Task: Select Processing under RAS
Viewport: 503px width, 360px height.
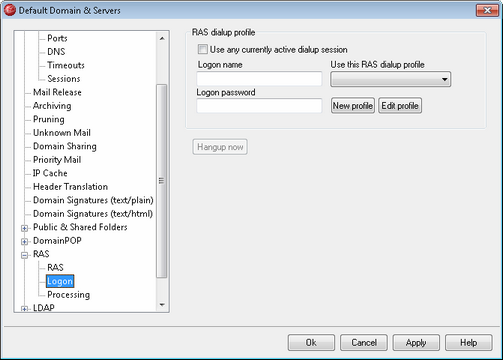Action: [x=68, y=295]
